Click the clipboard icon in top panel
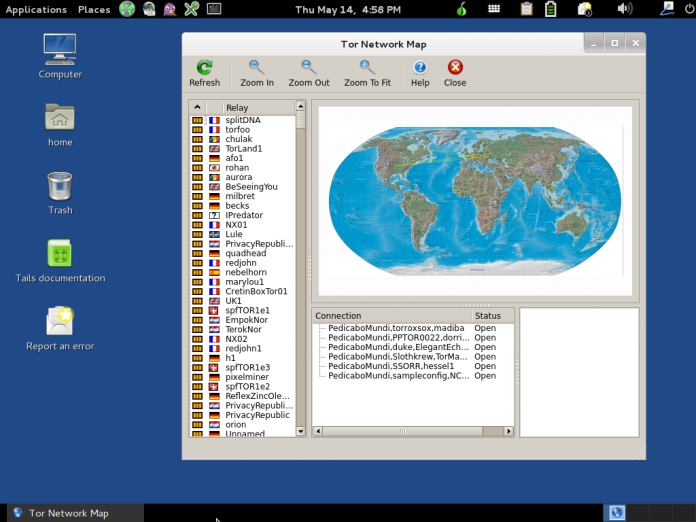The height and width of the screenshot is (522, 696). (x=526, y=9)
